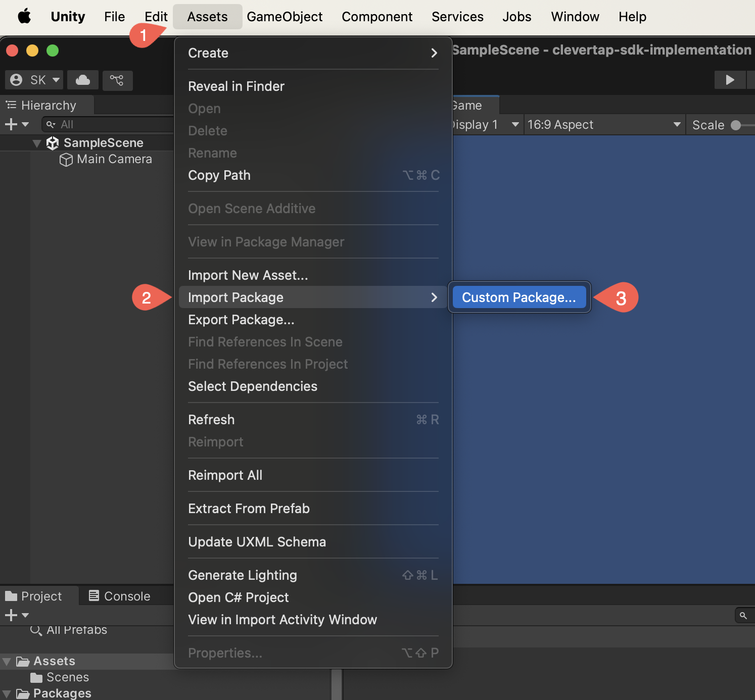755x700 pixels.
Task: Open the version control icon
Action: tap(117, 80)
